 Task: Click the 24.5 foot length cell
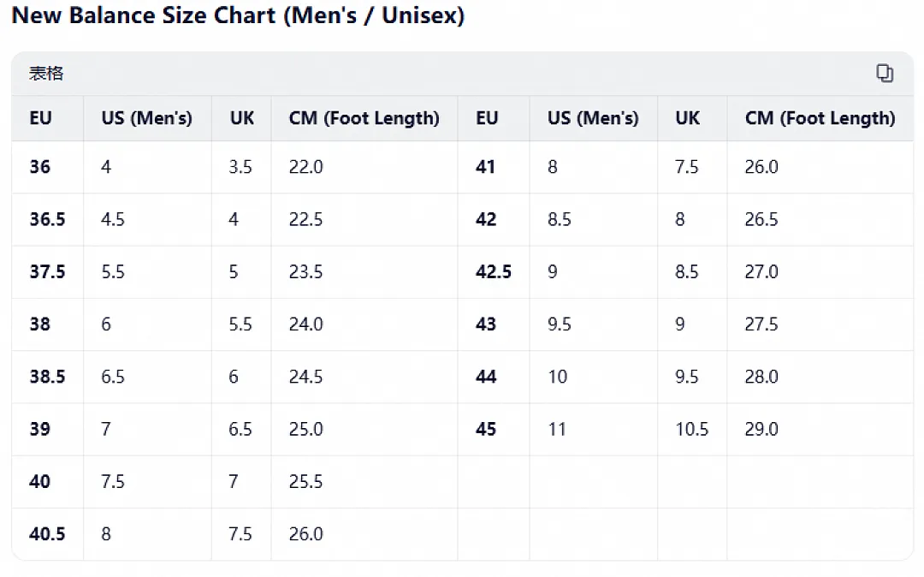[305, 377]
